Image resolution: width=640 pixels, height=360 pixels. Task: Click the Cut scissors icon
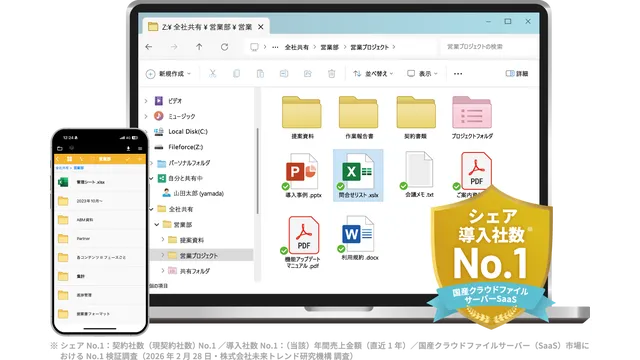[212, 73]
